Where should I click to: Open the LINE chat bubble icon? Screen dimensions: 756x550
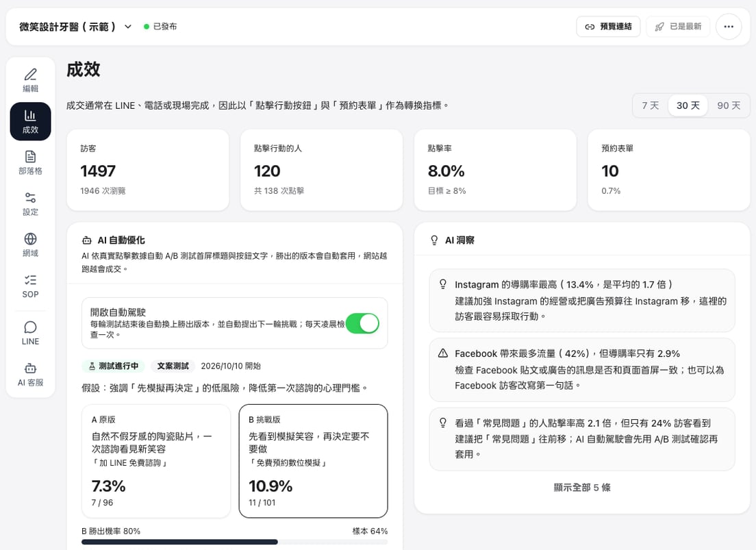tap(30, 327)
